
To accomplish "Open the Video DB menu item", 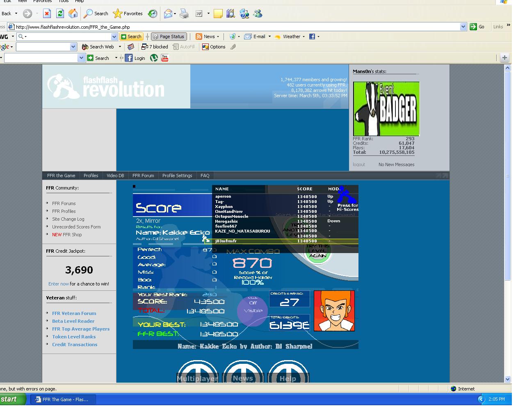I will tap(115, 176).
